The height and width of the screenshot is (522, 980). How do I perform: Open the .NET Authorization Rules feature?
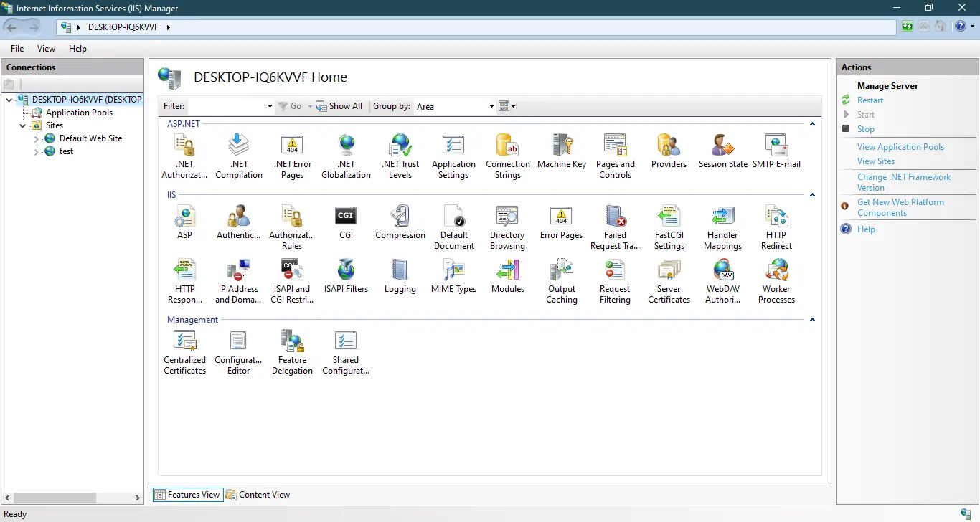tap(184, 156)
